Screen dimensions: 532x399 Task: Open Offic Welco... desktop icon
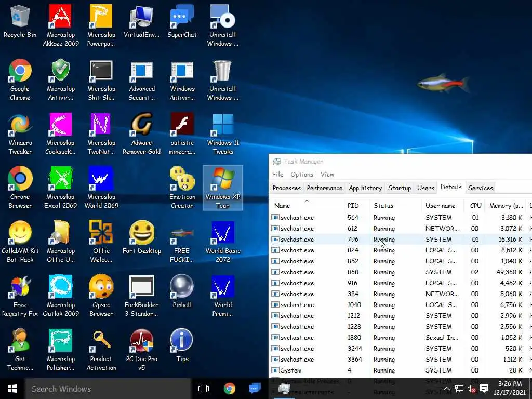101,242
